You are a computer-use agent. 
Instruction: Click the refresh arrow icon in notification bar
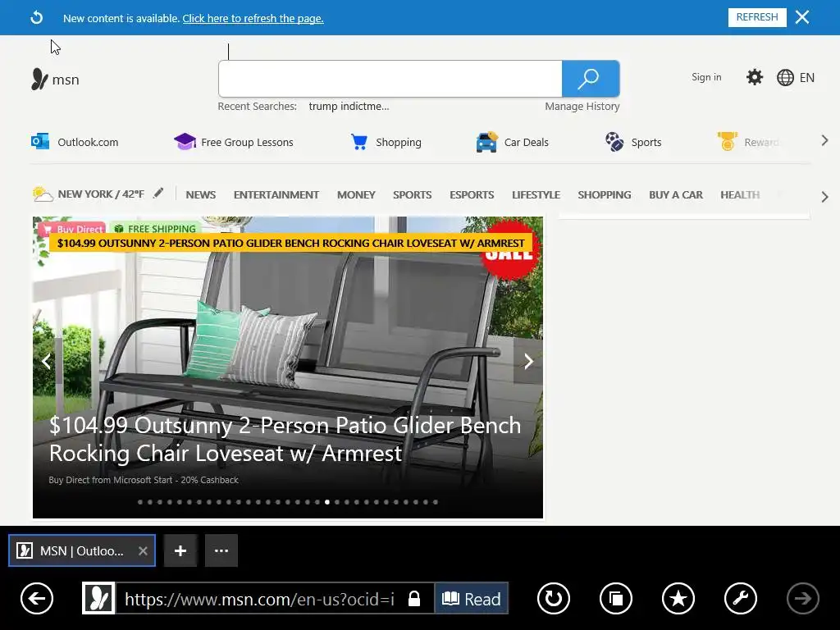36,18
